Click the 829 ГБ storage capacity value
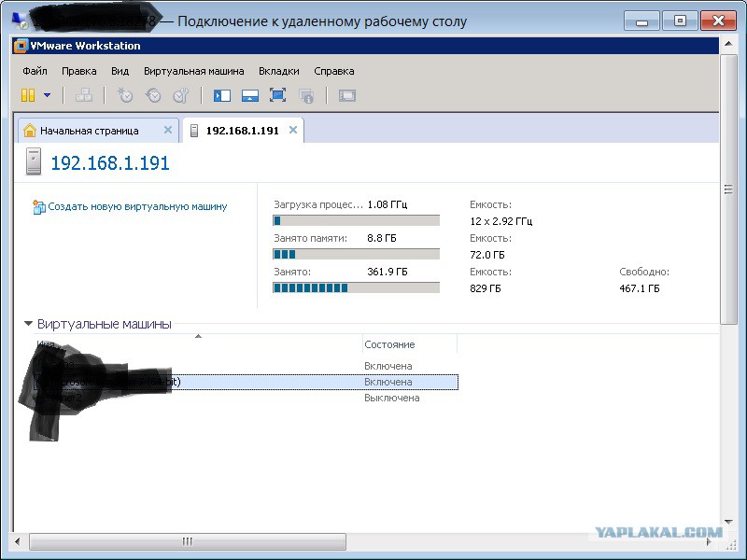 coord(486,288)
